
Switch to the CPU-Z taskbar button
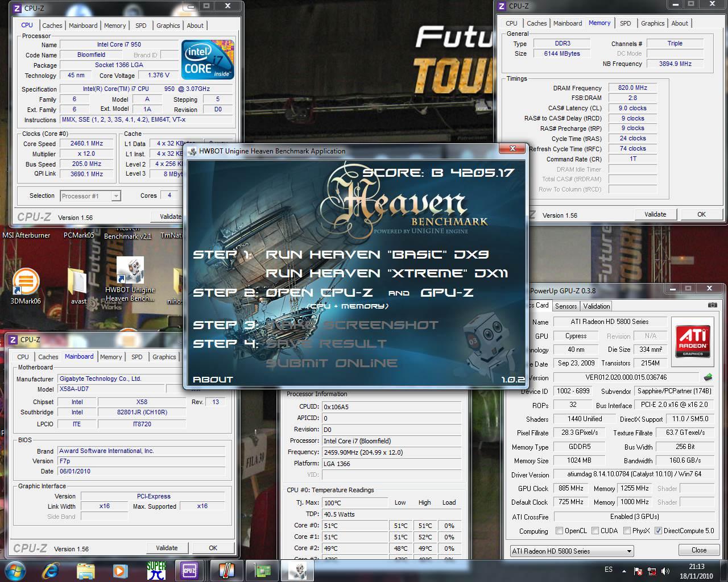click(189, 571)
